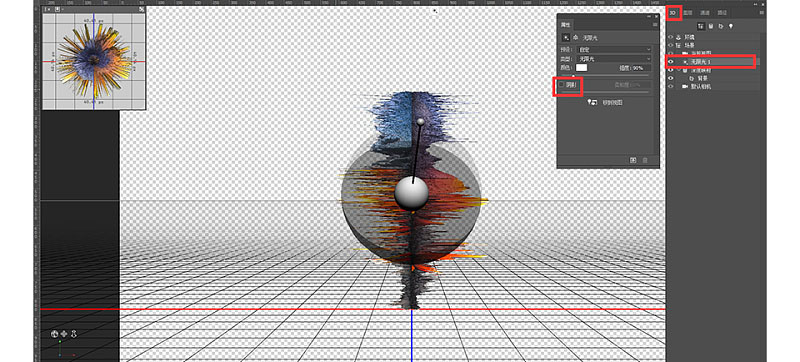Screen dimensions: 800x362
Task: Open the light type dropdown
Action: (614, 59)
